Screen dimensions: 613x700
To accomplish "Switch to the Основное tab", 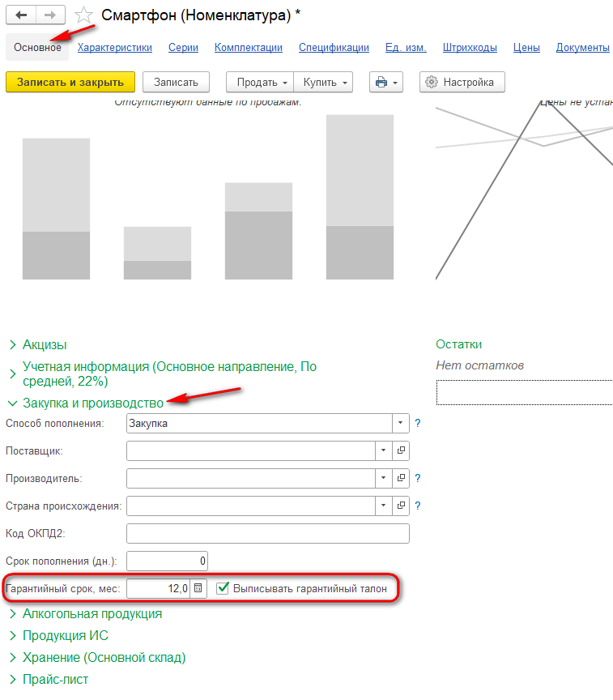I will pyautogui.click(x=37, y=47).
